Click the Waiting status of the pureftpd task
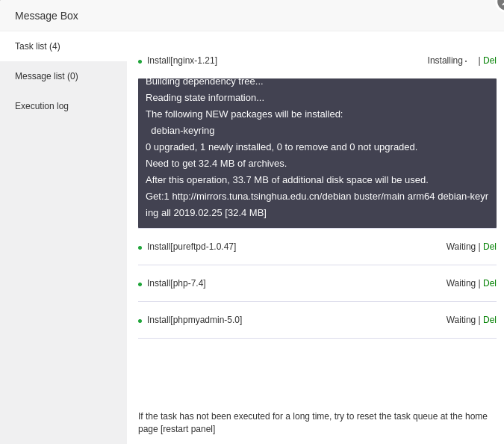Viewport: 504px width, 444px height. tap(461, 247)
